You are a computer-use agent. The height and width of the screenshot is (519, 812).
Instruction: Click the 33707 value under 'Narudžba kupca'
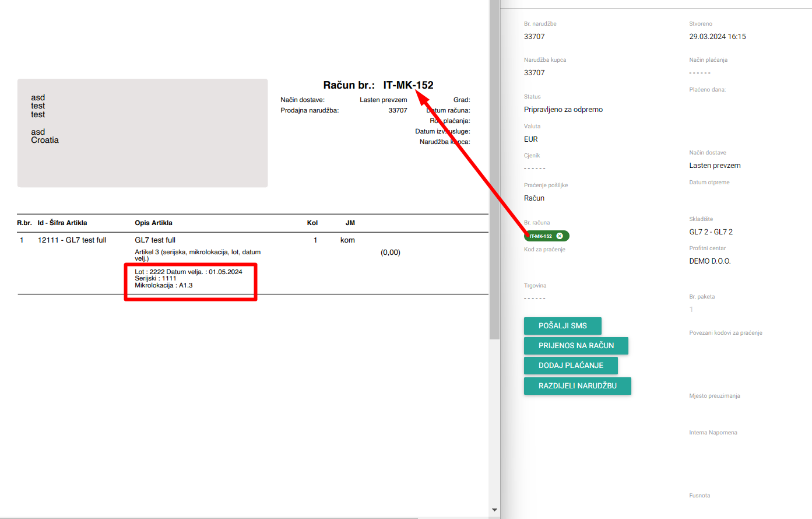(534, 73)
